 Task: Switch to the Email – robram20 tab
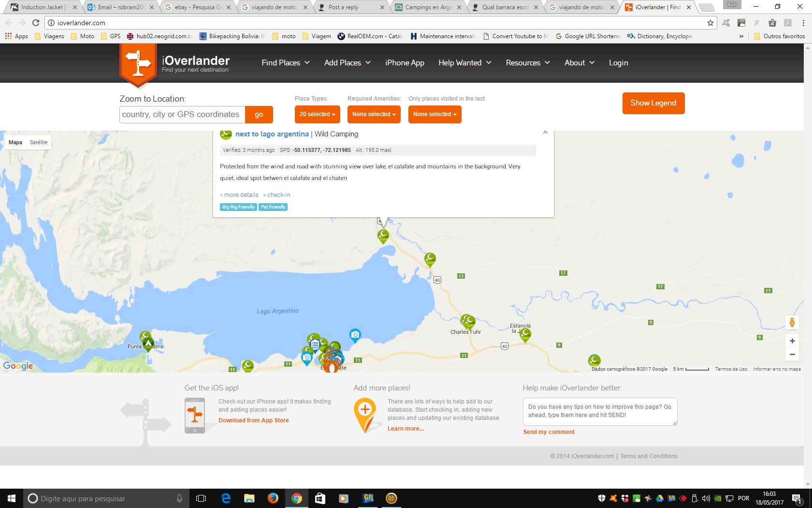tap(120, 7)
